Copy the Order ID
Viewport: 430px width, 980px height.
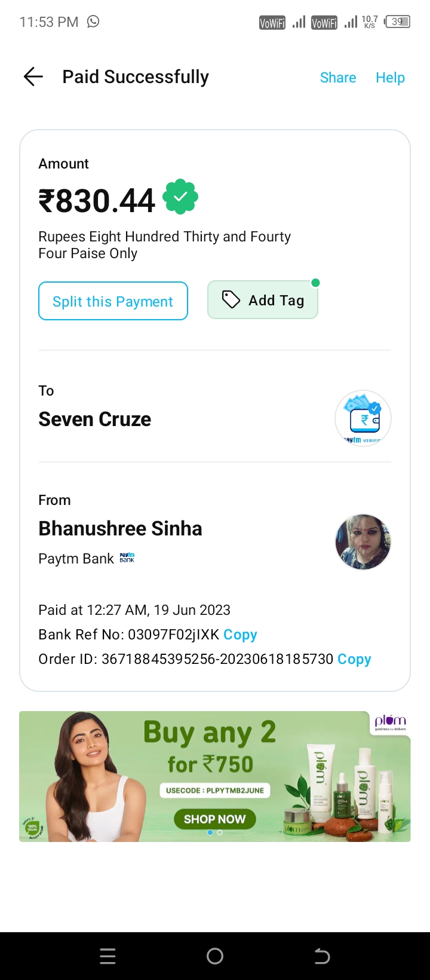[354, 659]
